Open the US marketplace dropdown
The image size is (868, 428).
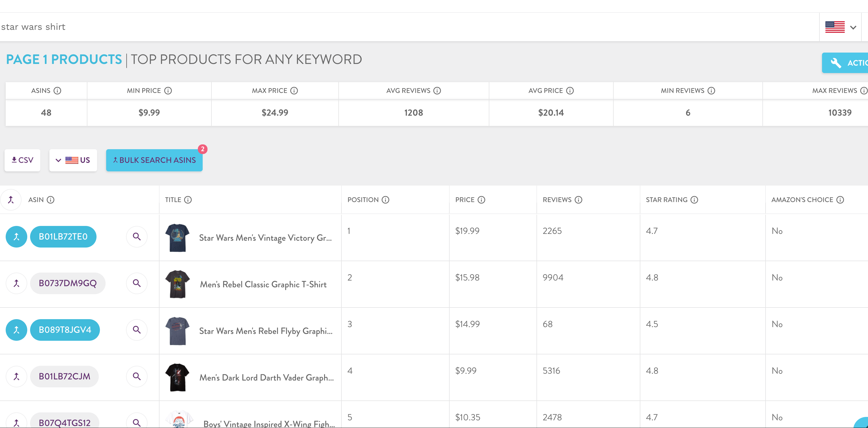coord(73,160)
